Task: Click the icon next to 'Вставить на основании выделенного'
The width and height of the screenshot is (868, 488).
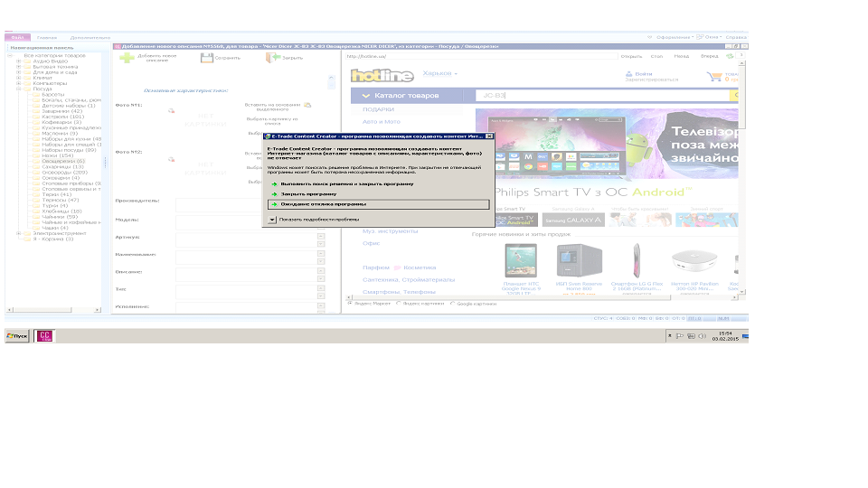Action: (307, 105)
